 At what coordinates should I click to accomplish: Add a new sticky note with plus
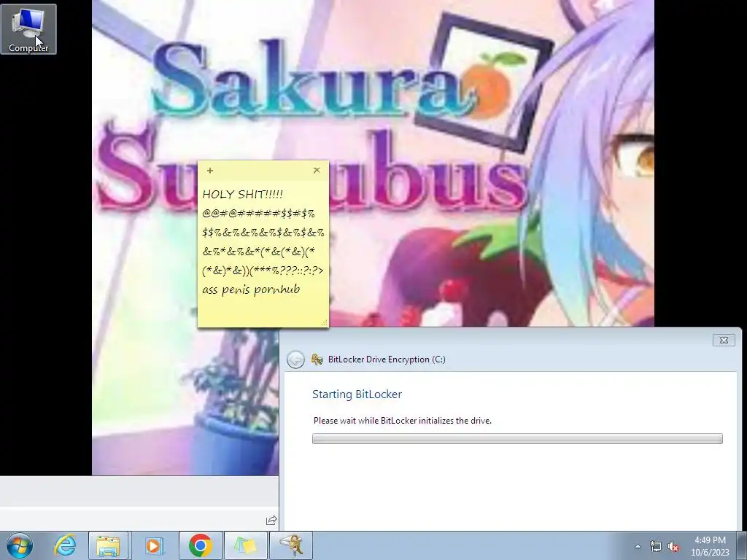pos(209,171)
